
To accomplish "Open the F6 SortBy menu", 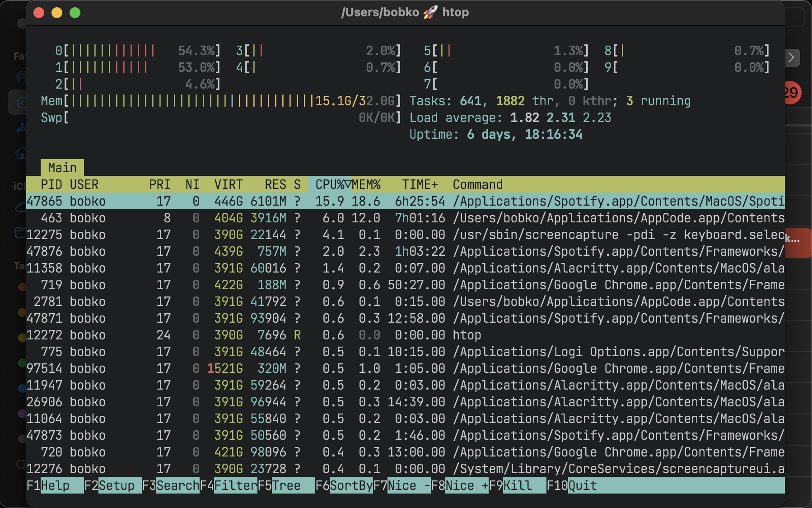I will point(344,485).
